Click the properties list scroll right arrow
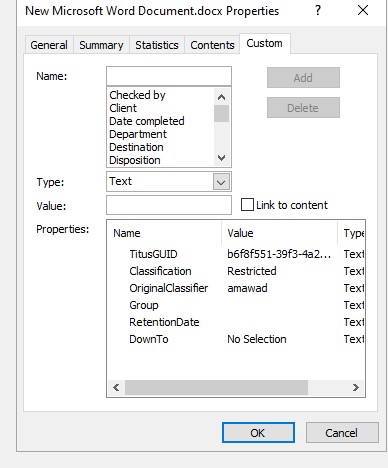The image size is (388, 468). point(356,387)
